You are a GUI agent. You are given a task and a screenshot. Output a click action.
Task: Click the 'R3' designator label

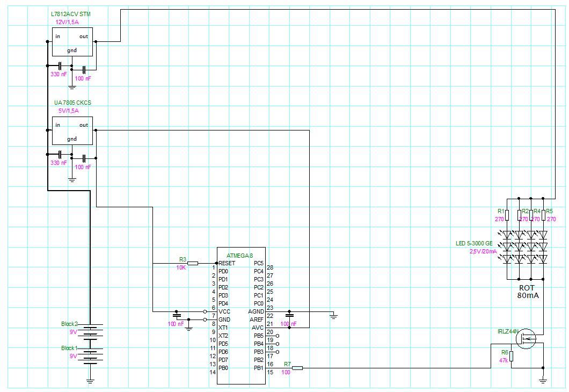183,259
